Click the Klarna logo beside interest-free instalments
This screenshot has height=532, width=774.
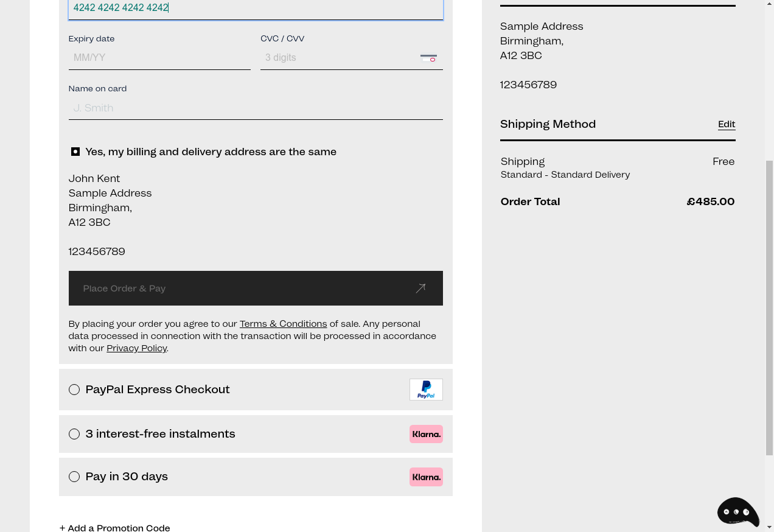coord(426,434)
